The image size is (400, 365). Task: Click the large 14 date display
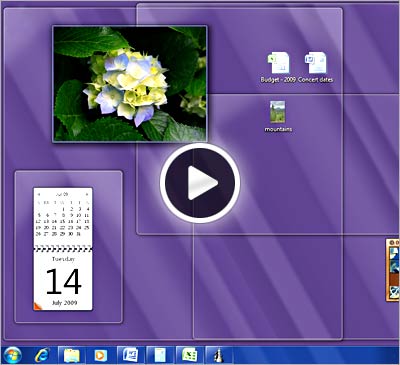pos(63,282)
